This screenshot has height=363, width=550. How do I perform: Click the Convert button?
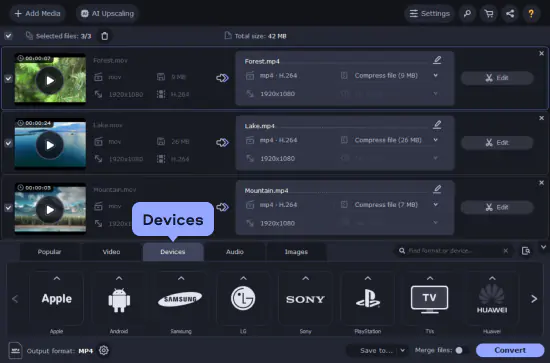(x=510, y=350)
